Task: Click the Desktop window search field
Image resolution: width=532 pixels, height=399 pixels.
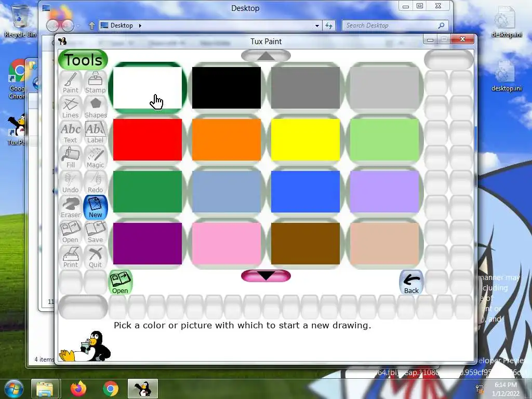Action: point(395,25)
